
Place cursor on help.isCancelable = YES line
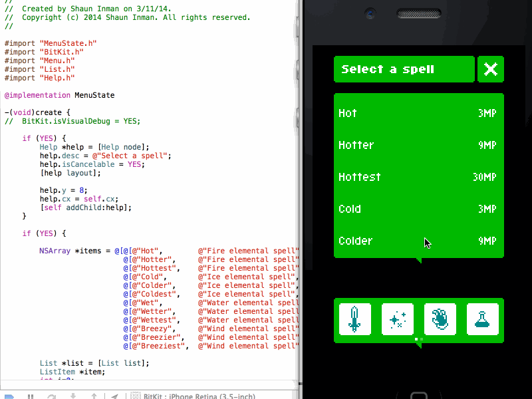coord(92,164)
